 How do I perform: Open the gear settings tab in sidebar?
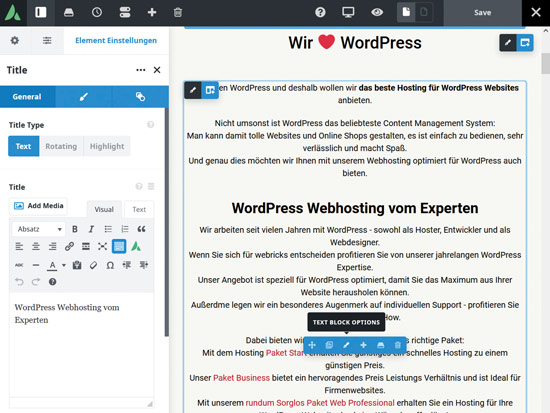pyautogui.click(x=15, y=40)
